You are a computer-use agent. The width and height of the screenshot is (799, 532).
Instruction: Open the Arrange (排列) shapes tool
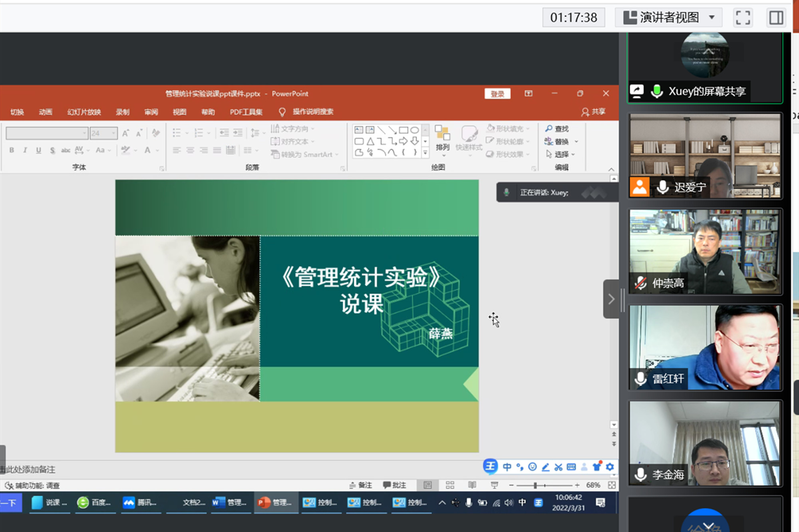pos(443,138)
